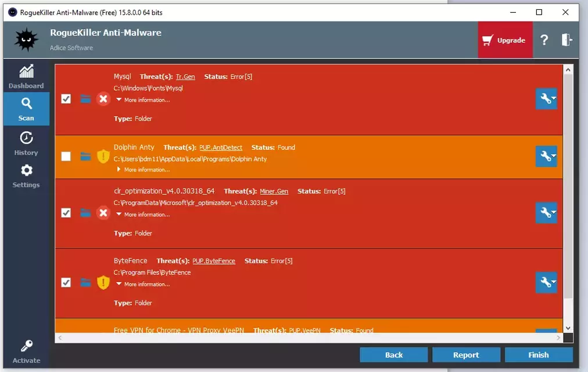The width and height of the screenshot is (588, 372).
Task: Click the Back button
Action: [x=394, y=355]
